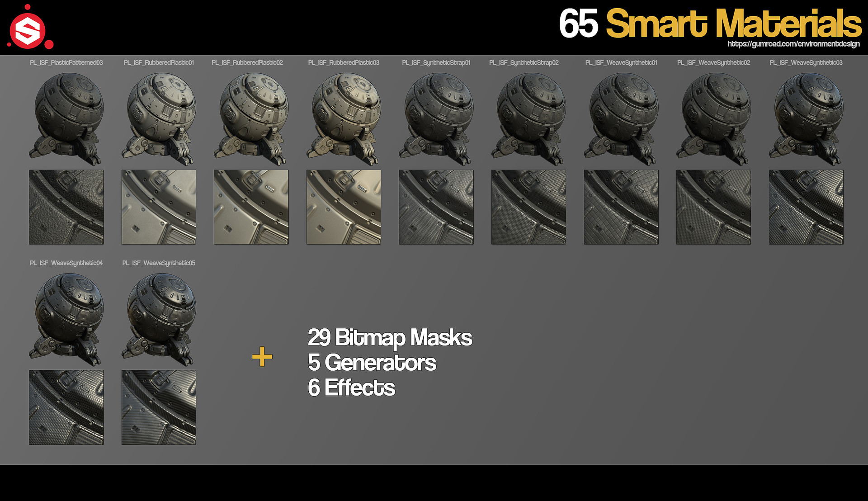Image resolution: width=868 pixels, height=501 pixels.
Task: Open the SyntheticStrap02 close-up texture swatch
Action: coord(528,207)
